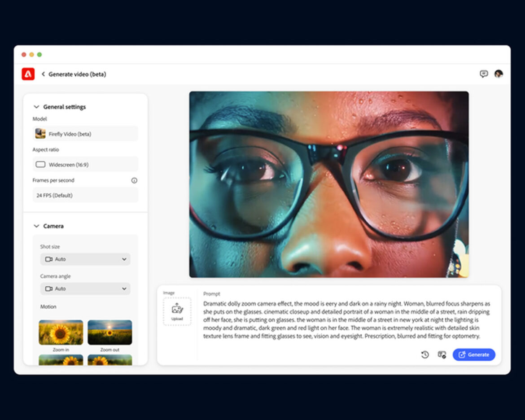Open the Camera angle dropdown
This screenshot has width=525, height=420.
(85, 289)
